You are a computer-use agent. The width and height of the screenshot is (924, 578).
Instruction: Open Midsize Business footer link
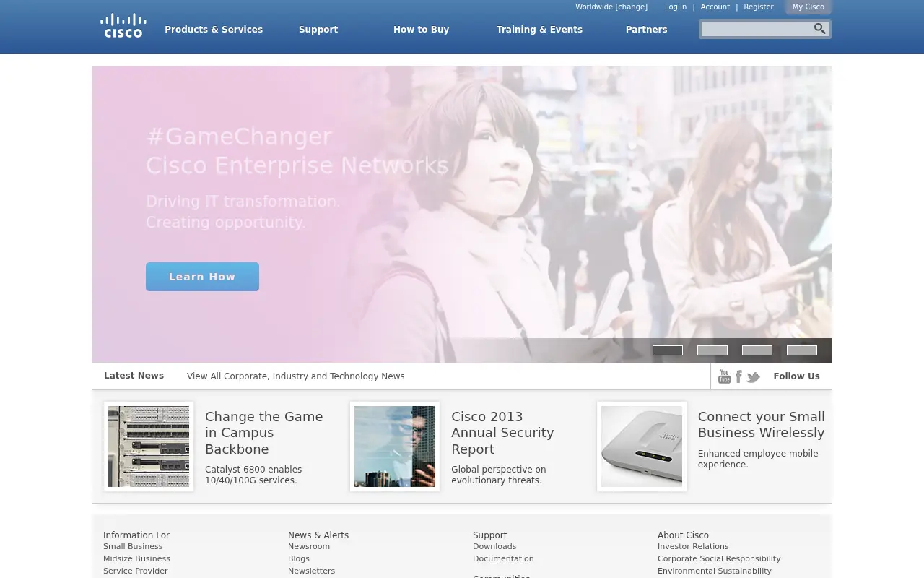[x=136, y=559]
